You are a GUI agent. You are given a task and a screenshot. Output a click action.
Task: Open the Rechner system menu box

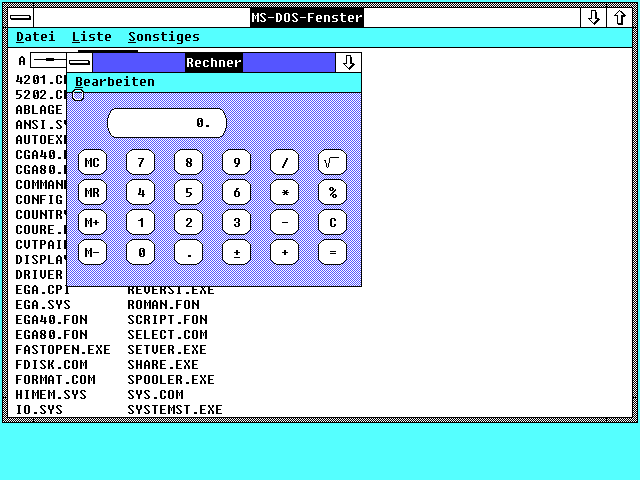point(79,62)
